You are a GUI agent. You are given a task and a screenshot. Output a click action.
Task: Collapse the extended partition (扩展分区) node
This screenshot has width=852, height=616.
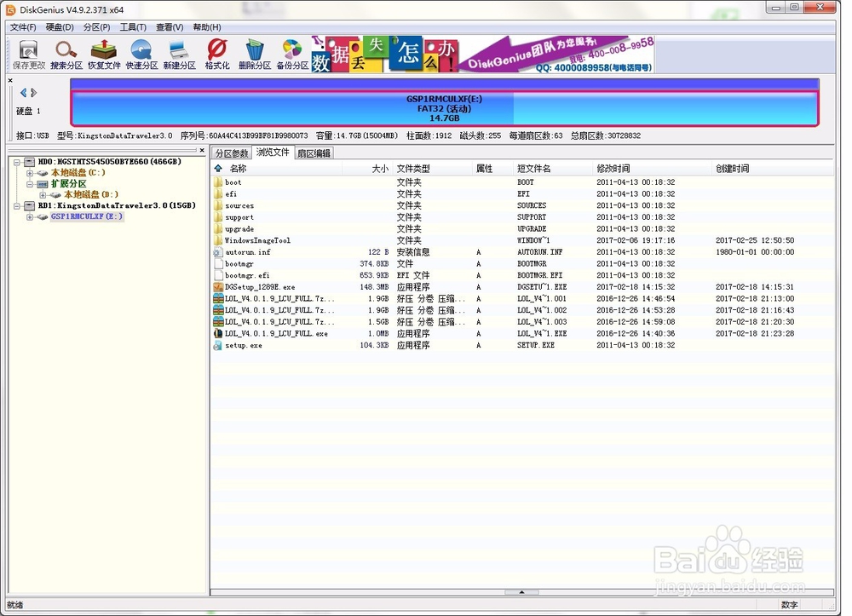pos(30,184)
